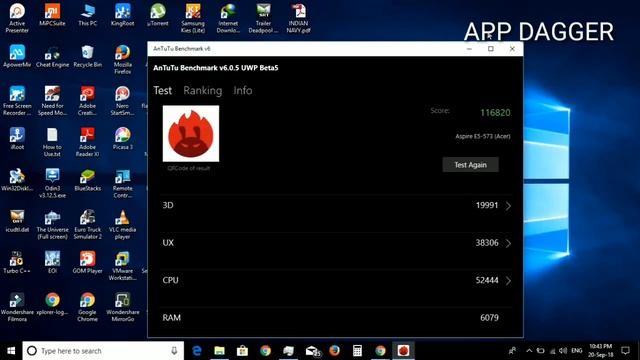640x360 pixels.
Task: Open the taskbar clock and date
Action: tap(600, 351)
